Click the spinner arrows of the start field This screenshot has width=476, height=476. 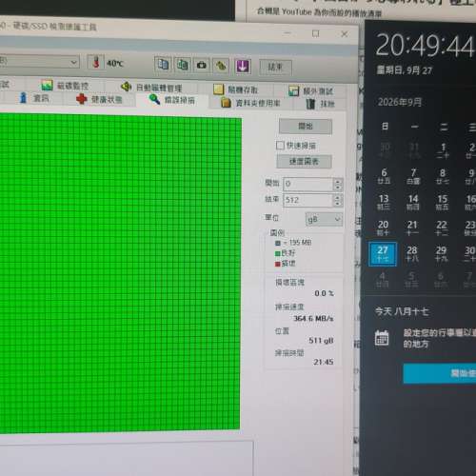[x=338, y=184]
